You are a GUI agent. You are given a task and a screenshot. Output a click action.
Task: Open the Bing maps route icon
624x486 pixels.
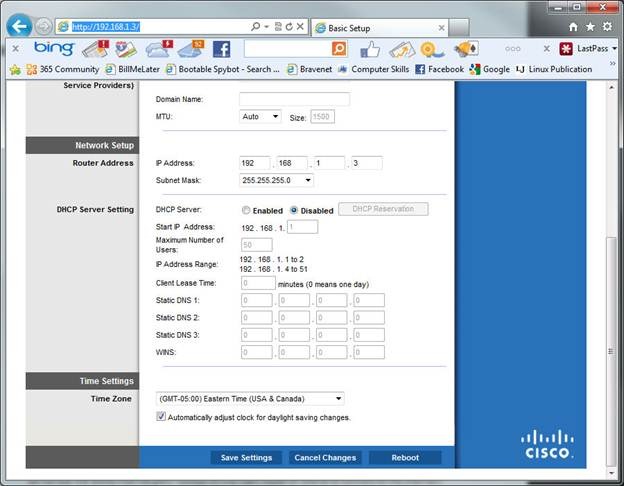coord(126,49)
